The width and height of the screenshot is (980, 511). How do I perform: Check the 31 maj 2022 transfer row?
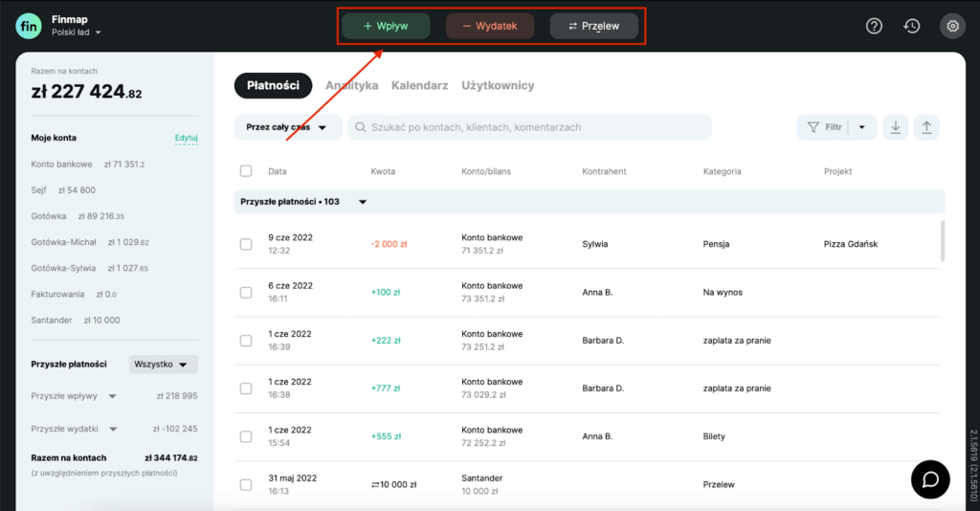click(246, 485)
